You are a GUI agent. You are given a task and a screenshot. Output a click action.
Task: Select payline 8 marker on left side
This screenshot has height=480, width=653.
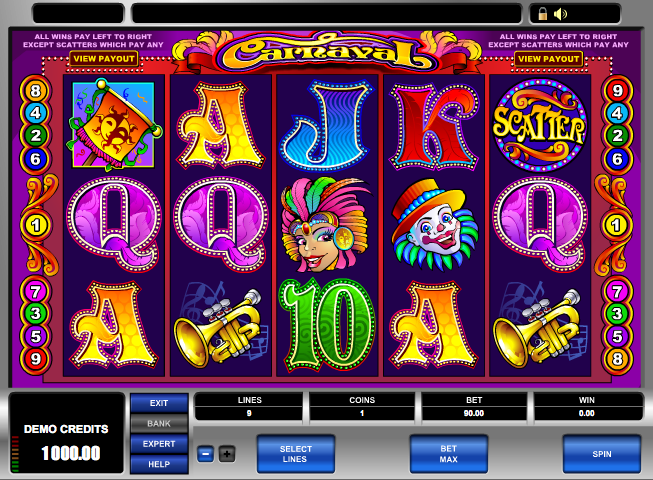pos(35,91)
